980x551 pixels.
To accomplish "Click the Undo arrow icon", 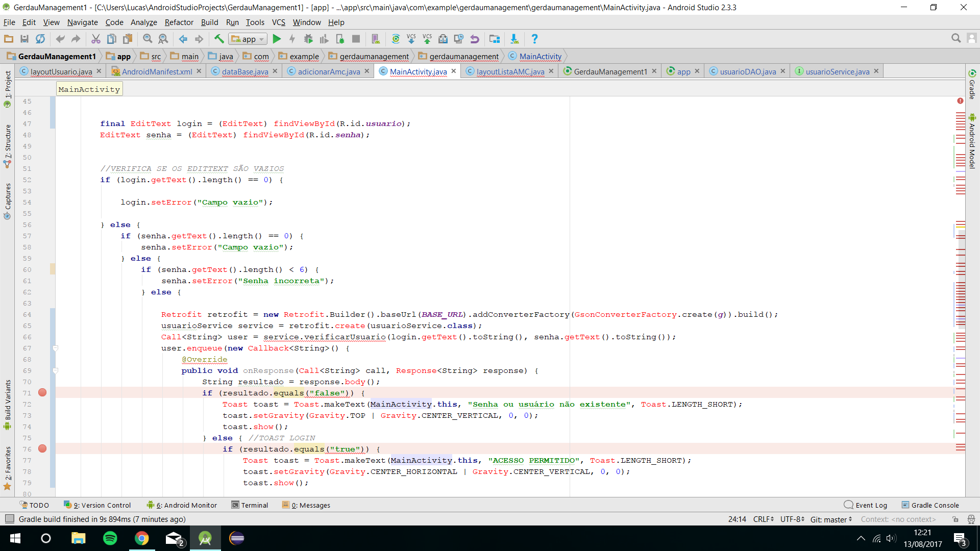I will click(60, 39).
